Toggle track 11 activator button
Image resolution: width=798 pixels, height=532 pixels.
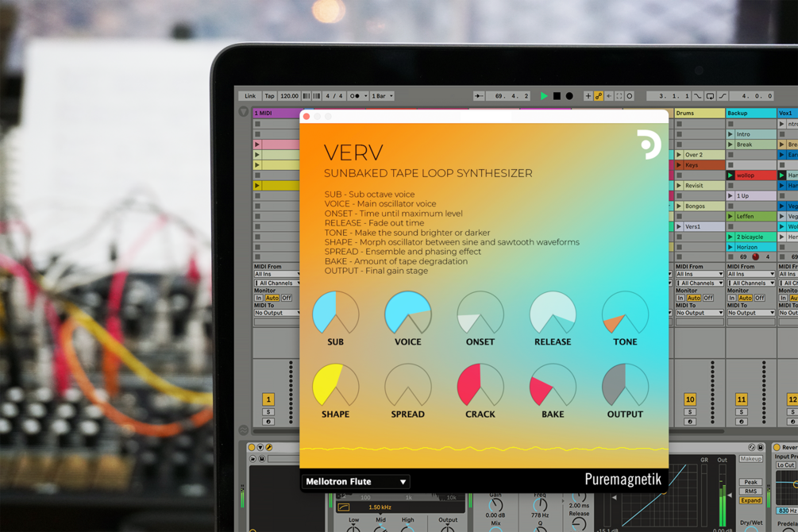(742, 399)
